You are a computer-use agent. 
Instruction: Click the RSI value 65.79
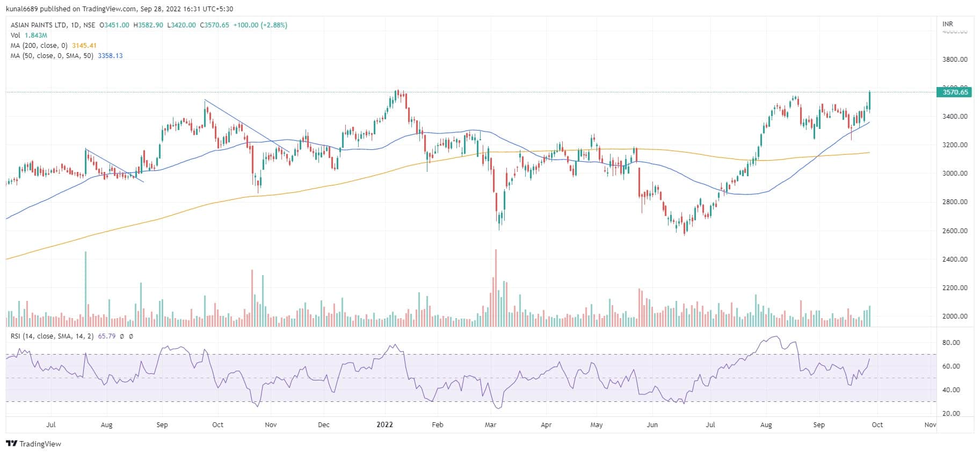tap(107, 336)
